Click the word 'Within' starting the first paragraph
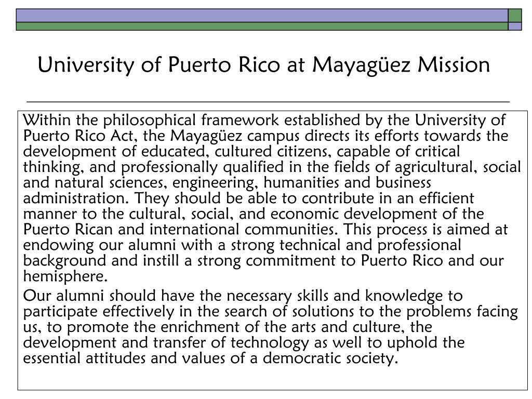532x399 pixels. pyautogui.click(x=47, y=120)
